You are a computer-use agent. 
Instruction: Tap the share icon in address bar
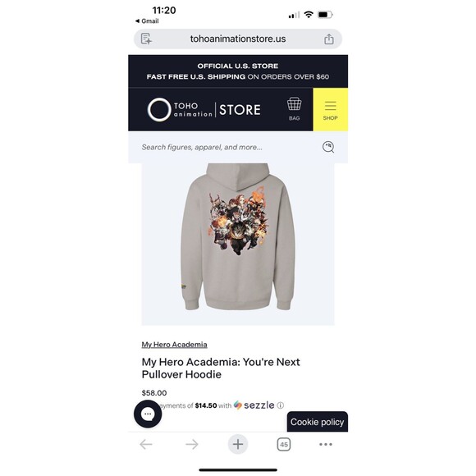pos(329,39)
